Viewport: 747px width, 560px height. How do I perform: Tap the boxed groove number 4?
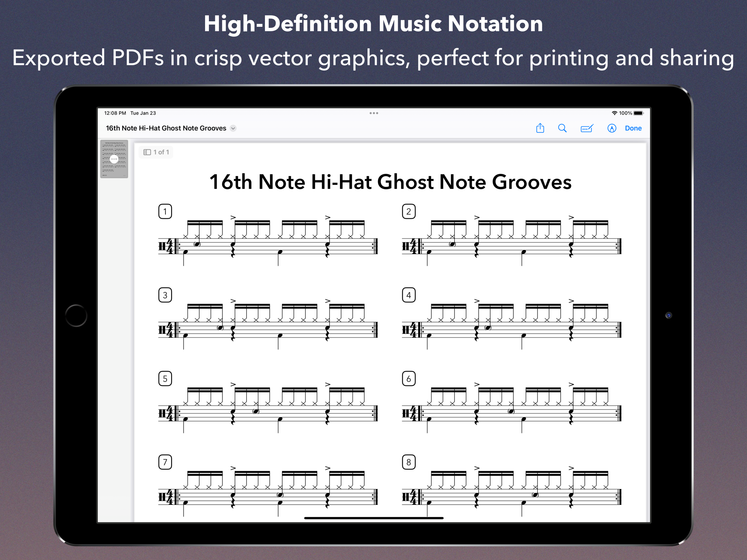coord(408,295)
